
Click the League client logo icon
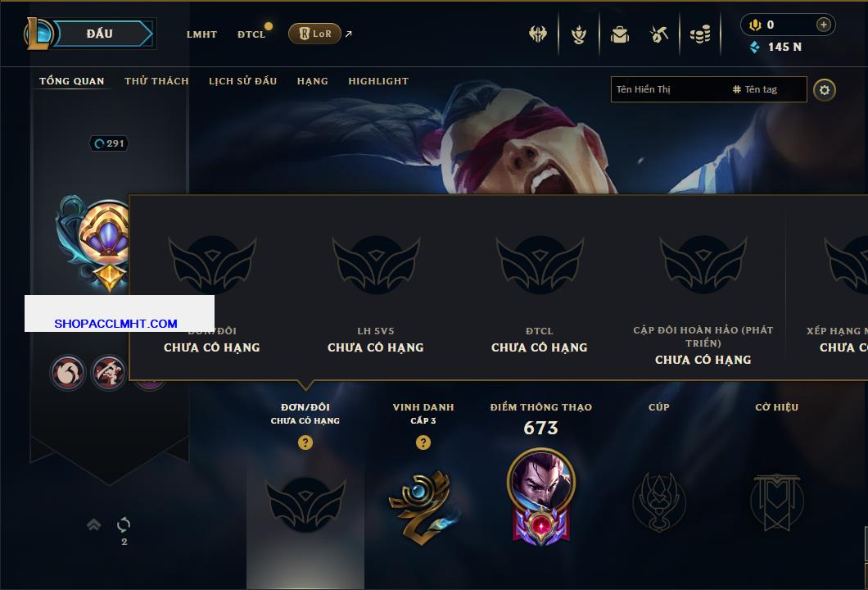(38, 34)
